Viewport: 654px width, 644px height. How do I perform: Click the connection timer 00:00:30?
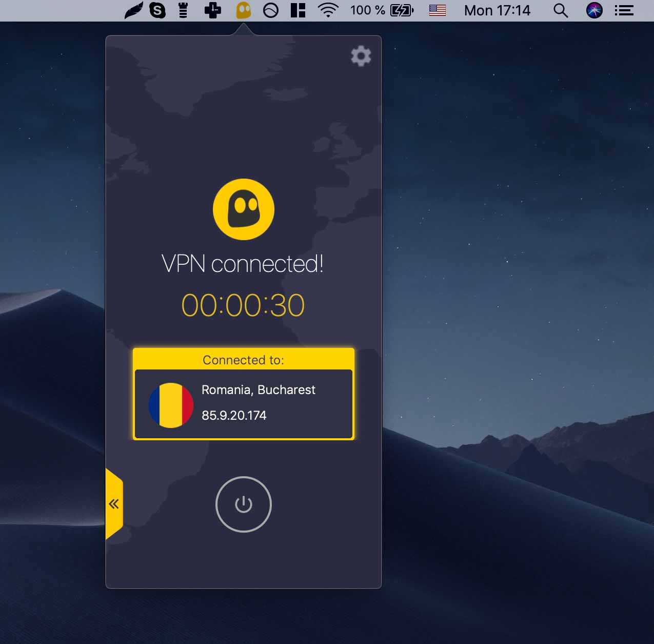pos(243,305)
